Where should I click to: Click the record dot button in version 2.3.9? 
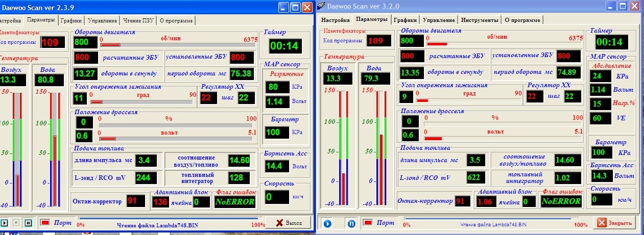coord(16,223)
